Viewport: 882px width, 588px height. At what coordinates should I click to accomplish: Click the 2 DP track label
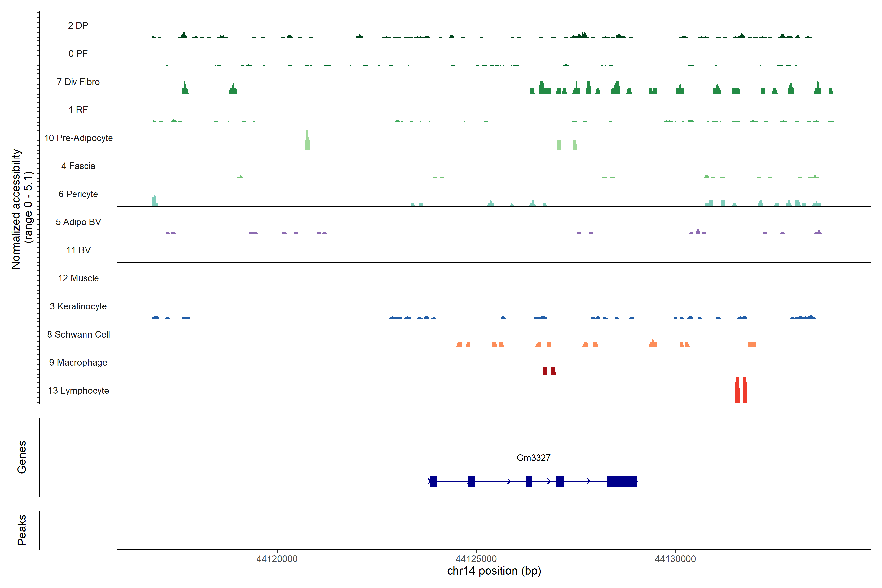coord(78,25)
